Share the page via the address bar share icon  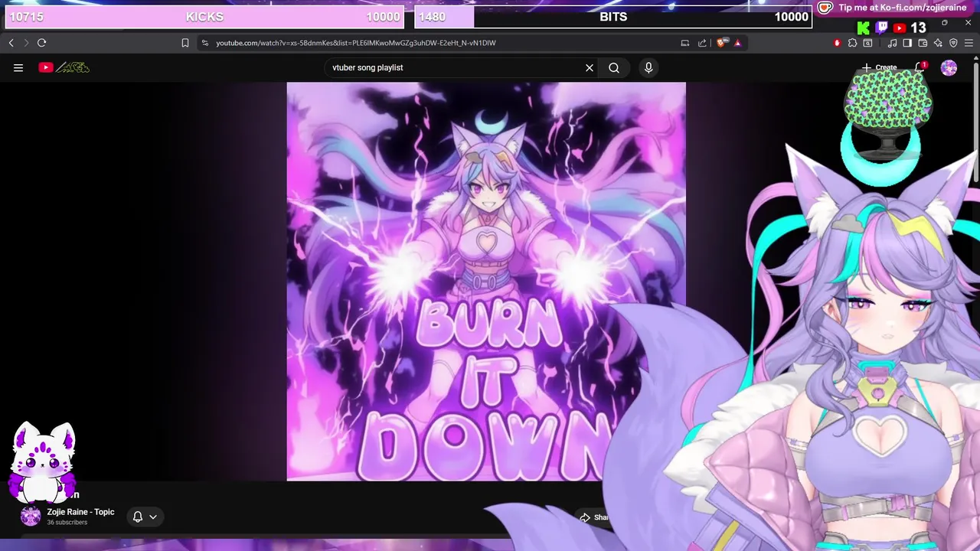click(x=702, y=43)
